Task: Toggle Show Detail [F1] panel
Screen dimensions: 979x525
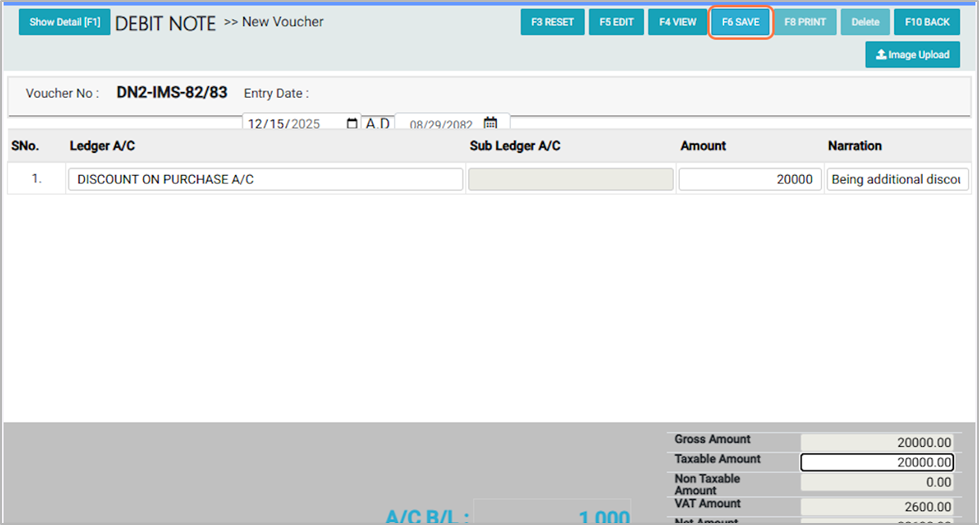Action: click(x=65, y=22)
